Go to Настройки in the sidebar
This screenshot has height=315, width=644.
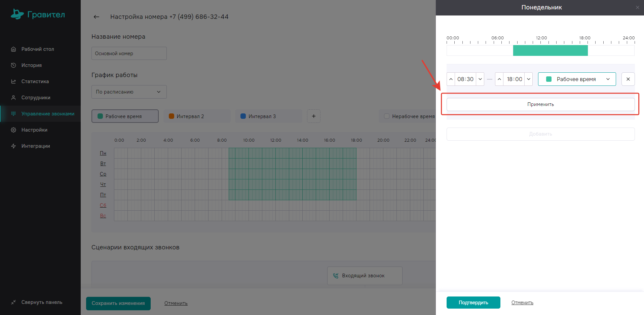click(34, 130)
